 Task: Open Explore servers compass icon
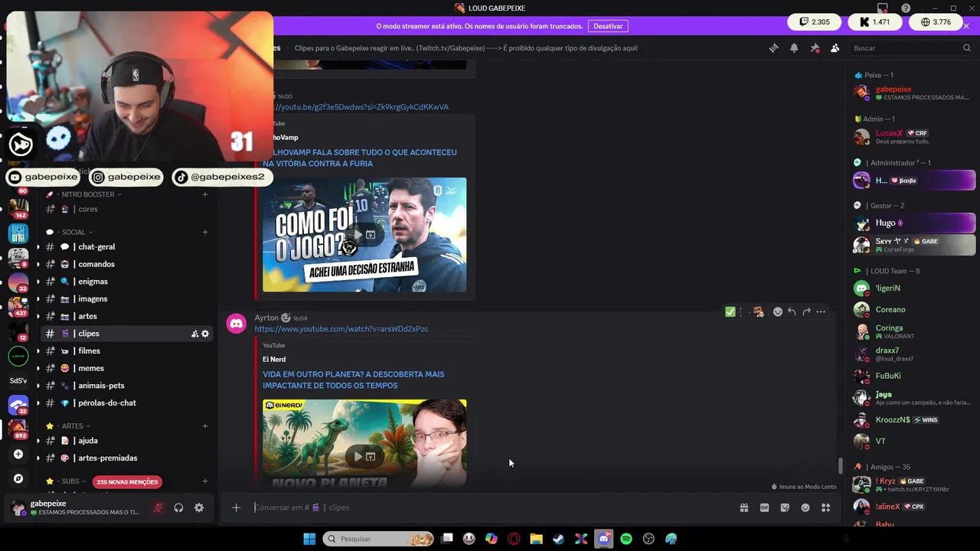[18, 478]
